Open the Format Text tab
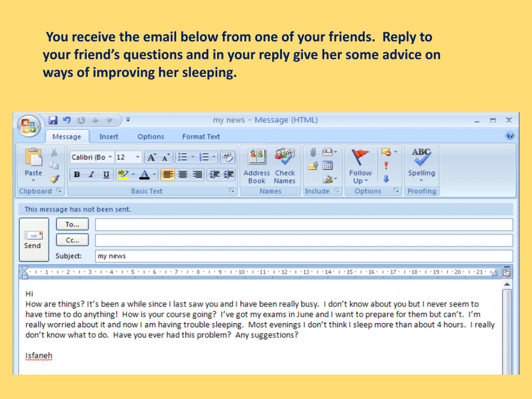The height and width of the screenshot is (399, 532). [x=201, y=137]
